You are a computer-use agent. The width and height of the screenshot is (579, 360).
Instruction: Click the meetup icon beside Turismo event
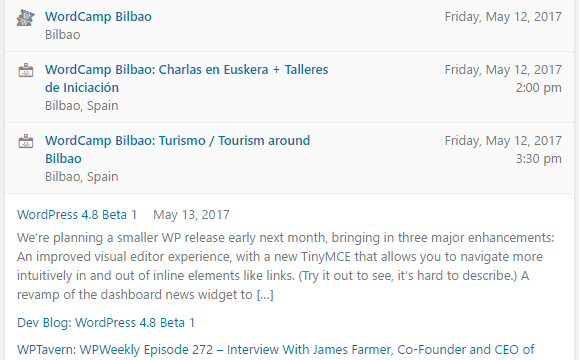[x=26, y=141]
